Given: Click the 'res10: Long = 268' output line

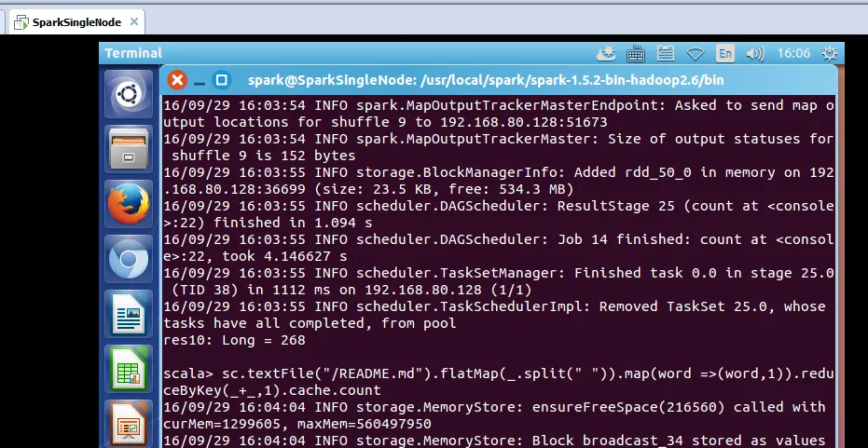Looking at the screenshot, I should tap(234, 340).
